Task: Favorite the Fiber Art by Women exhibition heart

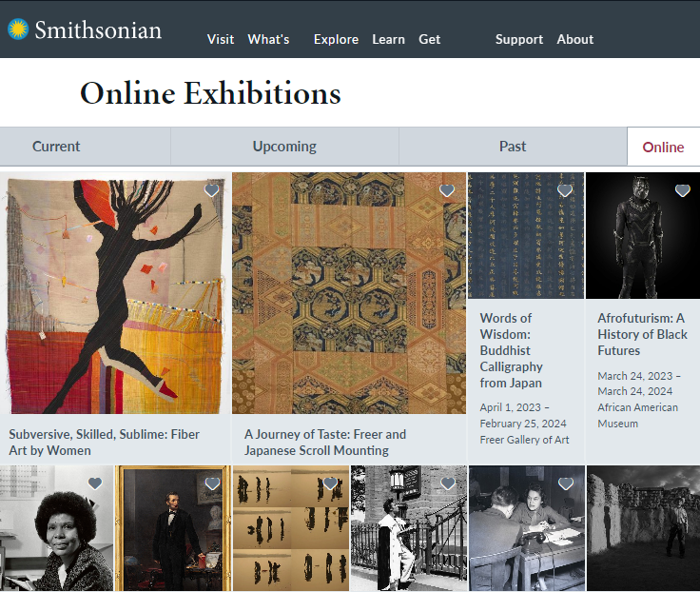Action: (211, 190)
